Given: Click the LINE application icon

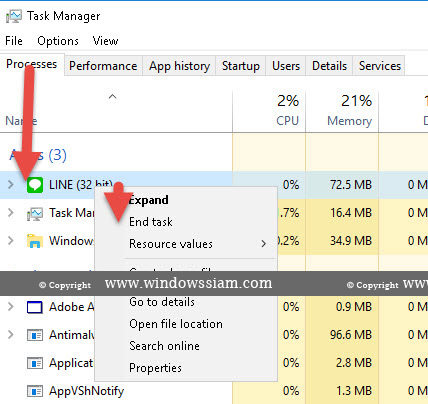Looking at the screenshot, I should click(35, 185).
